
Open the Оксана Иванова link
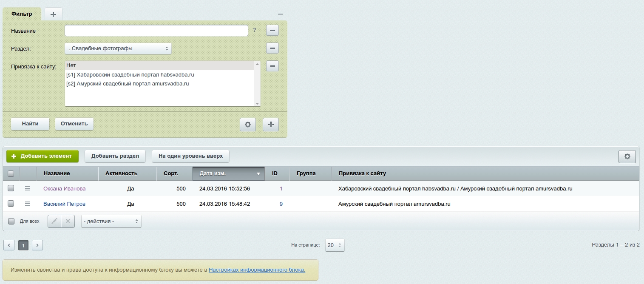[64, 188]
